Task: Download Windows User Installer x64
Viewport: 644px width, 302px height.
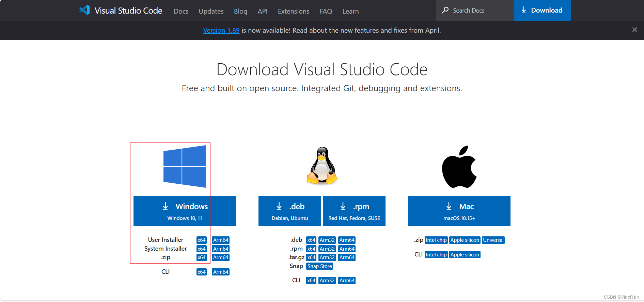Action: tap(202, 240)
